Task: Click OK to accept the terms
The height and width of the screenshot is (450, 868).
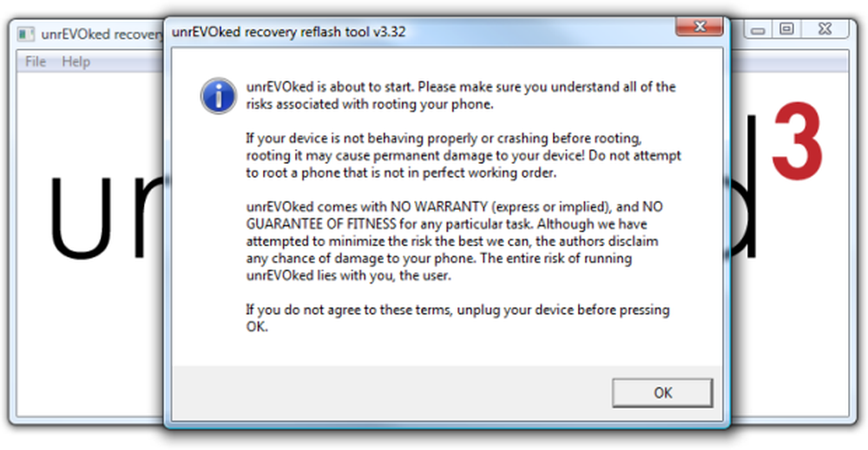Action: tap(662, 393)
